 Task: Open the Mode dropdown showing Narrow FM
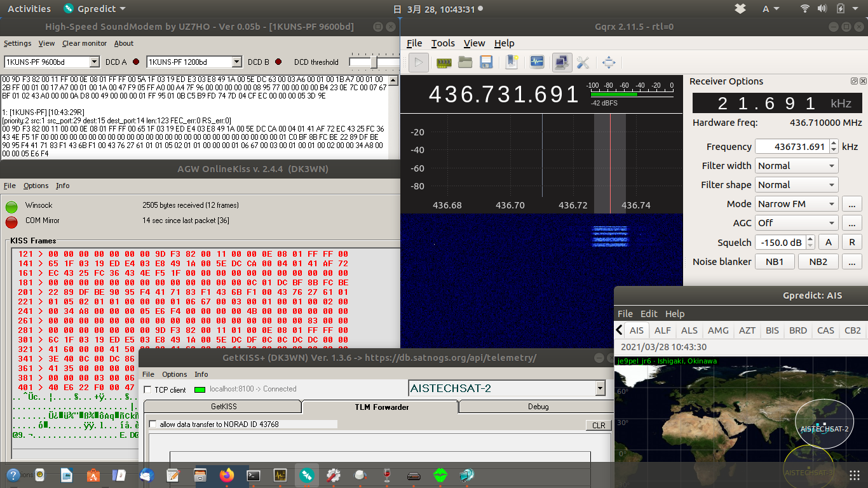tap(796, 204)
